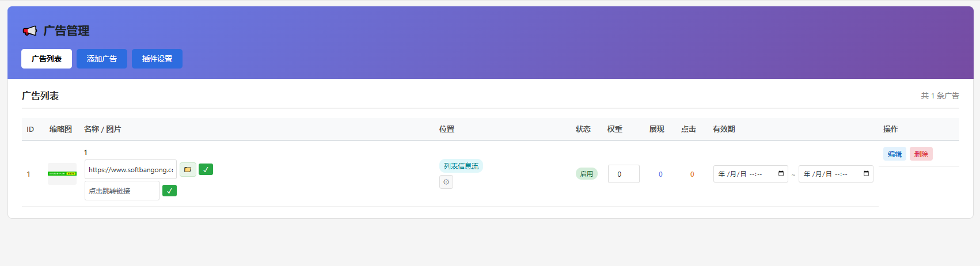Viewport: 980px width, 266px height.
Task: Open the ad thumbnail image
Action: coord(62,174)
